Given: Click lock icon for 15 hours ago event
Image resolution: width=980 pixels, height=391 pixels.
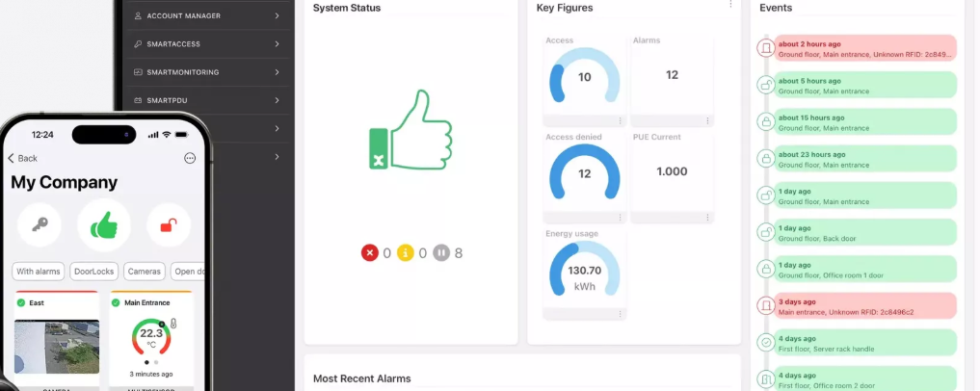Looking at the screenshot, I should pyautogui.click(x=766, y=121).
